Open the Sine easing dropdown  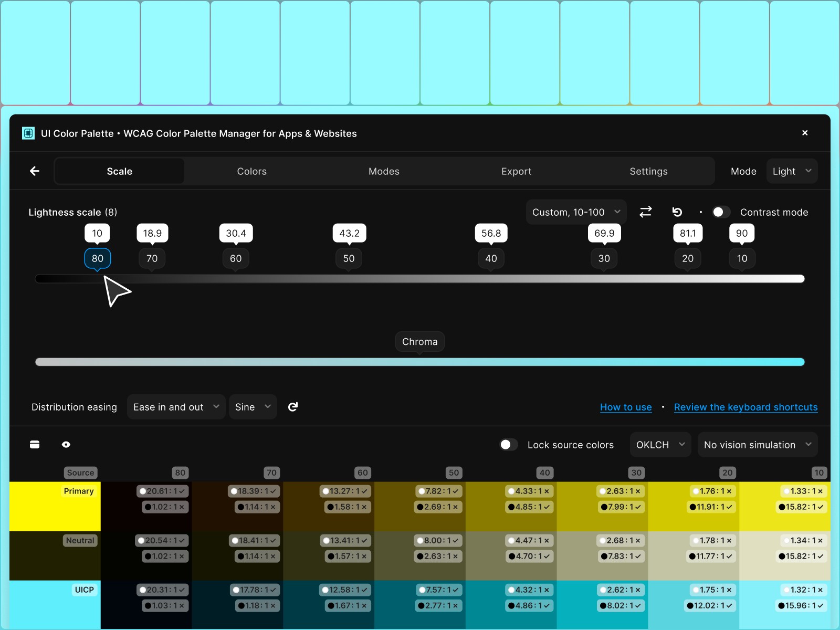253,406
